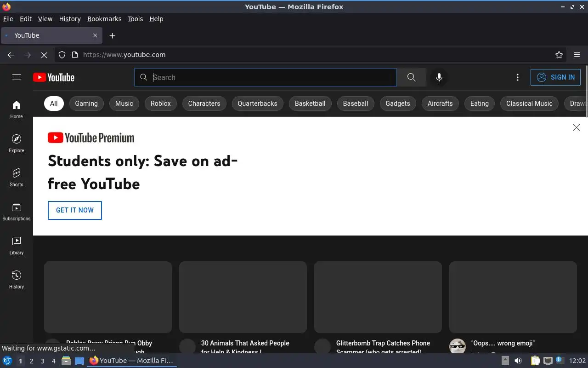
Task: Bookmark this page with the star icon
Action: (x=559, y=55)
